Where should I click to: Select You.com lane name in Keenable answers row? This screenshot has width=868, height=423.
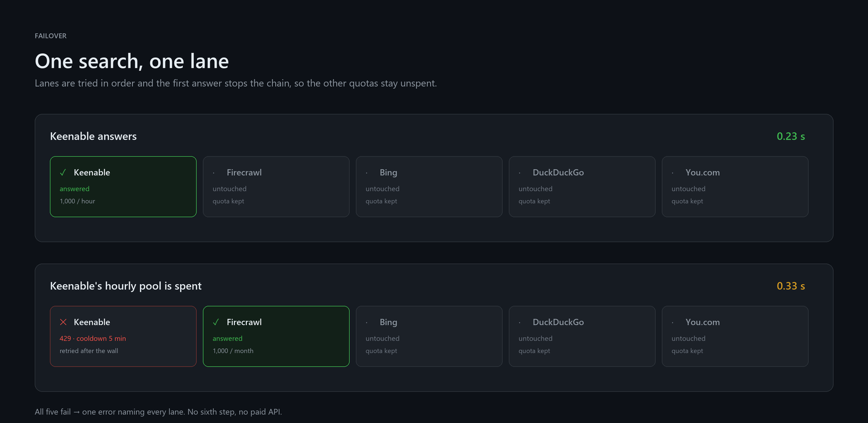pos(703,172)
